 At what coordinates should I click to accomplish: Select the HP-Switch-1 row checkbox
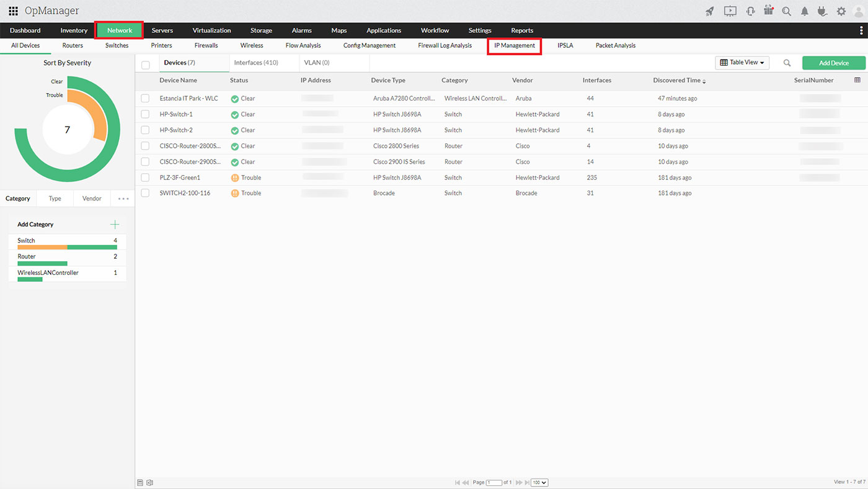(x=145, y=115)
